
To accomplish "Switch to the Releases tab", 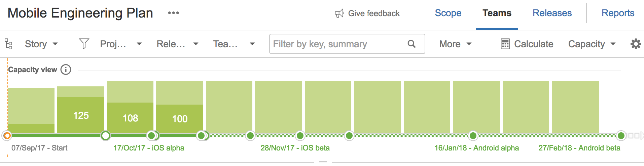I will click(x=552, y=13).
